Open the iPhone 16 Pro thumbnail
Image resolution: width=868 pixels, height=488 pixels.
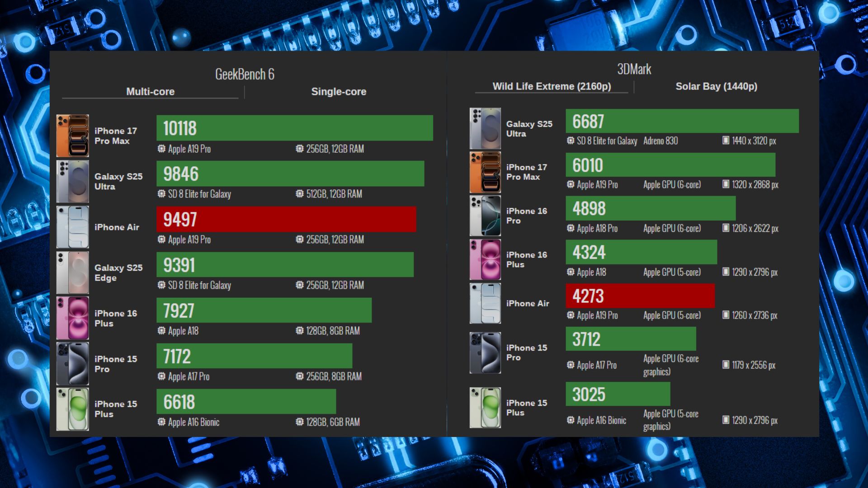(x=485, y=216)
